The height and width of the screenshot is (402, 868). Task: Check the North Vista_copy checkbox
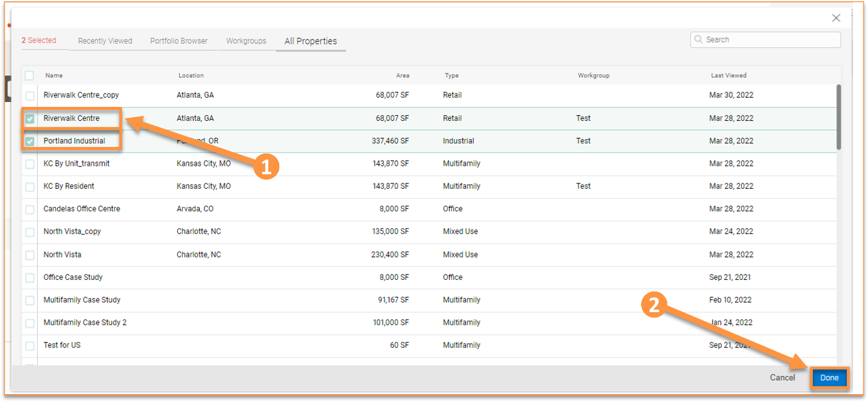coord(29,231)
